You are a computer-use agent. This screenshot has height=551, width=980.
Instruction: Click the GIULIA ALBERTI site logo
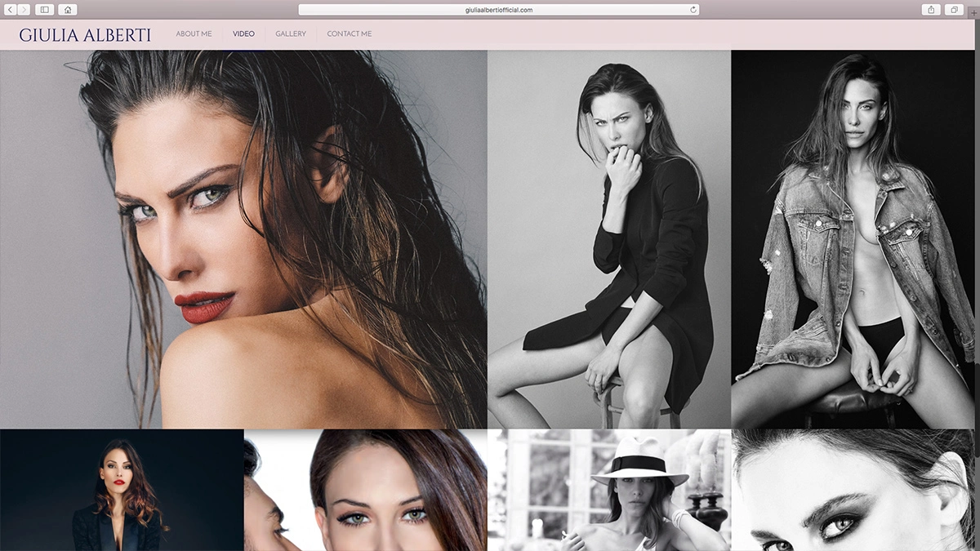coord(85,35)
